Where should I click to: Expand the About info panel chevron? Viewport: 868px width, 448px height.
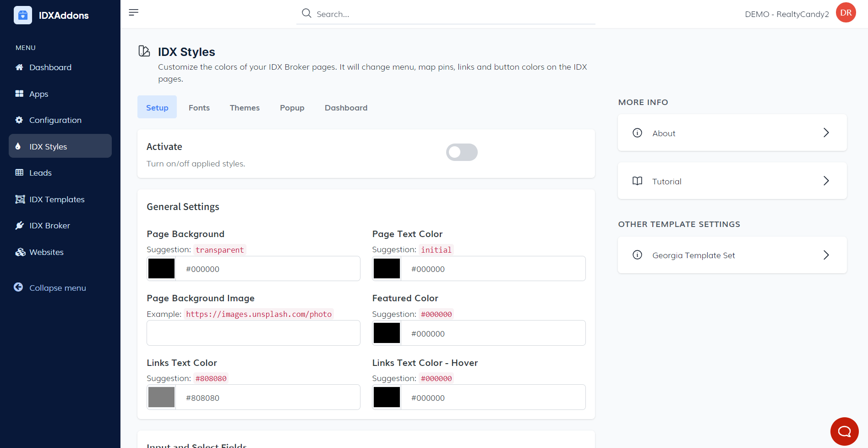[x=826, y=133]
